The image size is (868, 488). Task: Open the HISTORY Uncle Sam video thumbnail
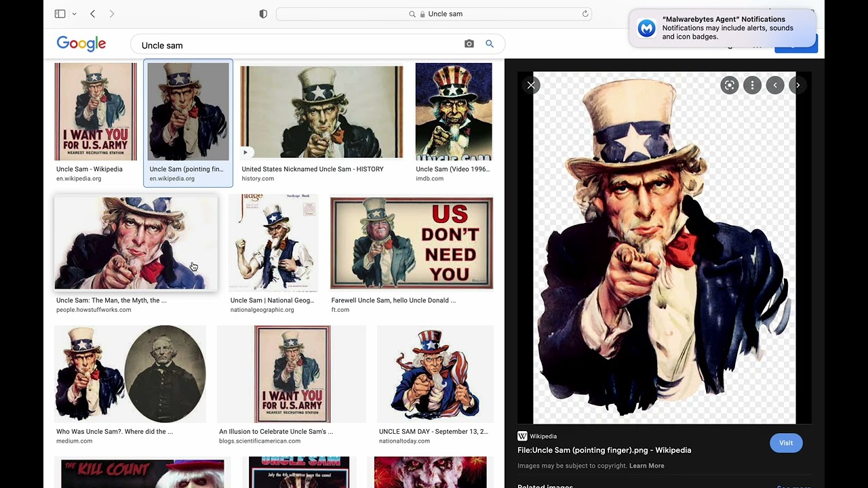321,112
